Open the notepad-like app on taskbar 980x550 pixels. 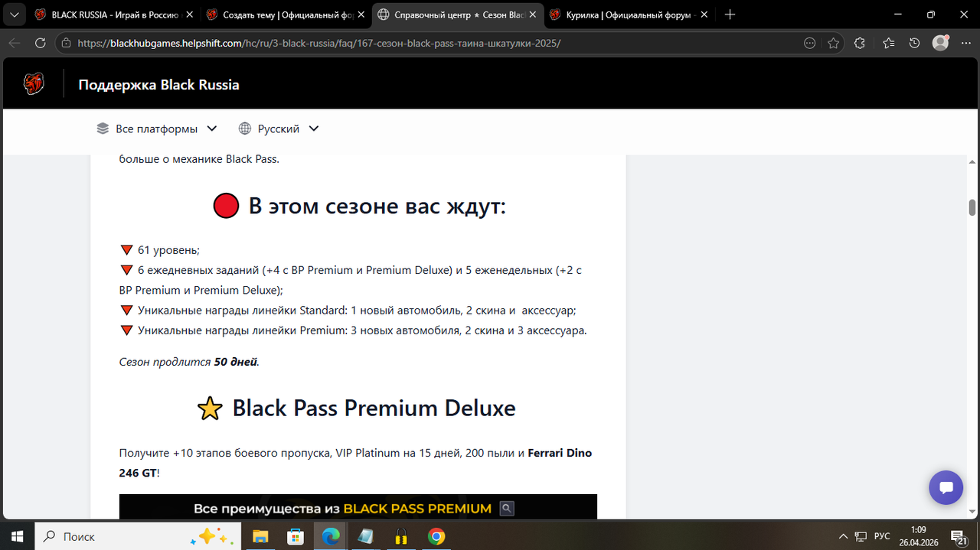(365, 536)
